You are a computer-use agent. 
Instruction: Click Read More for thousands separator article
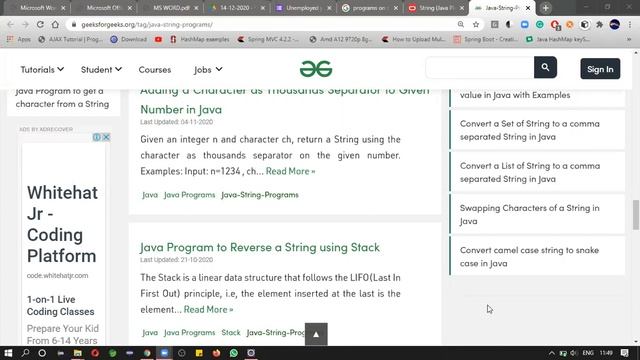(291, 171)
